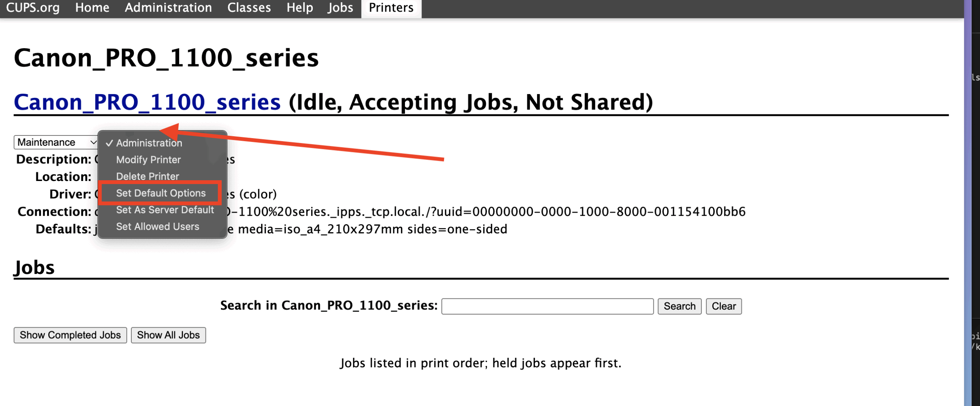Navigate to the Administration tab
Viewport: 980px width, 406px height.
click(168, 8)
